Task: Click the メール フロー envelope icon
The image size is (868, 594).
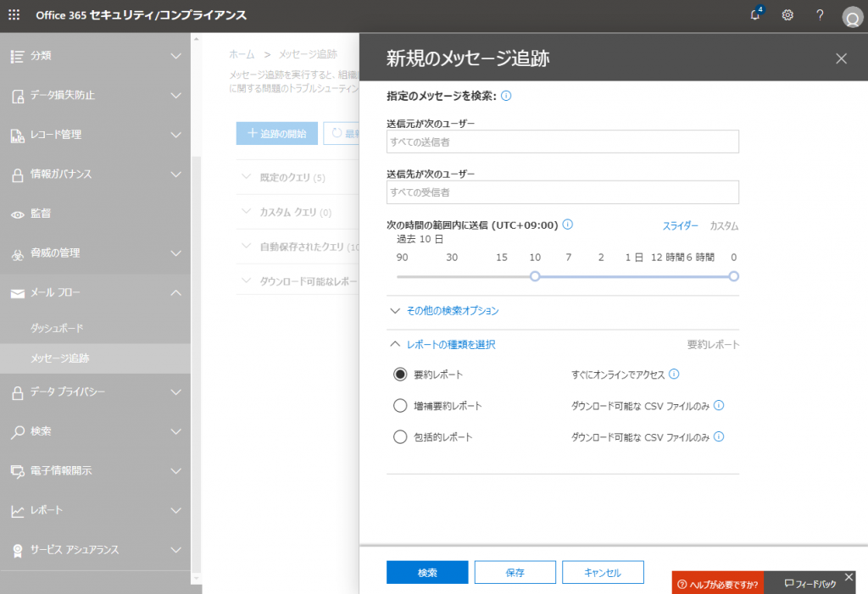Action: [18, 293]
